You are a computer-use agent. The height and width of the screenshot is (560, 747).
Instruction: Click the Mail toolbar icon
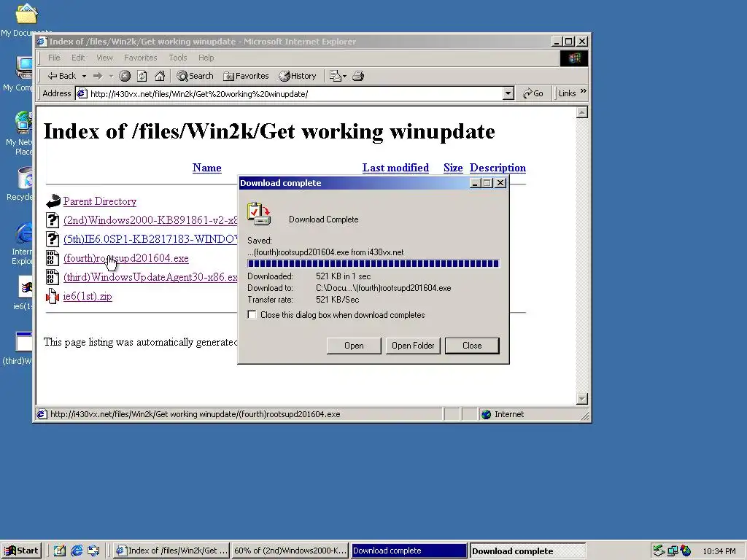(336, 76)
